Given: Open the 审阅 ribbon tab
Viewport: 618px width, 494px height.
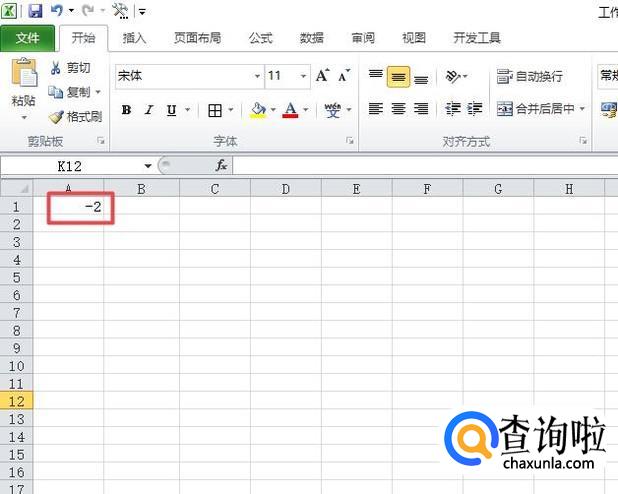Looking at the screenshot, I should tap(363, 38).
